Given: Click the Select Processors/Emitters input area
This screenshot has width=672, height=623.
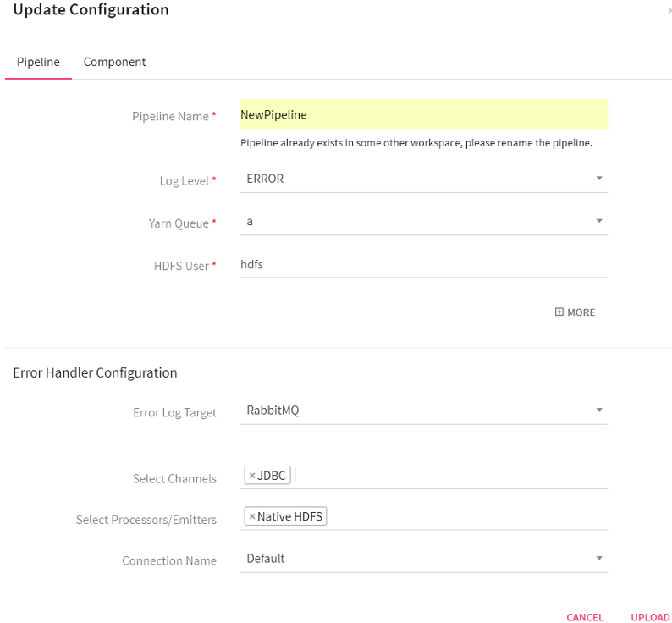Looking at the screenshot, I should click(465, 516).
